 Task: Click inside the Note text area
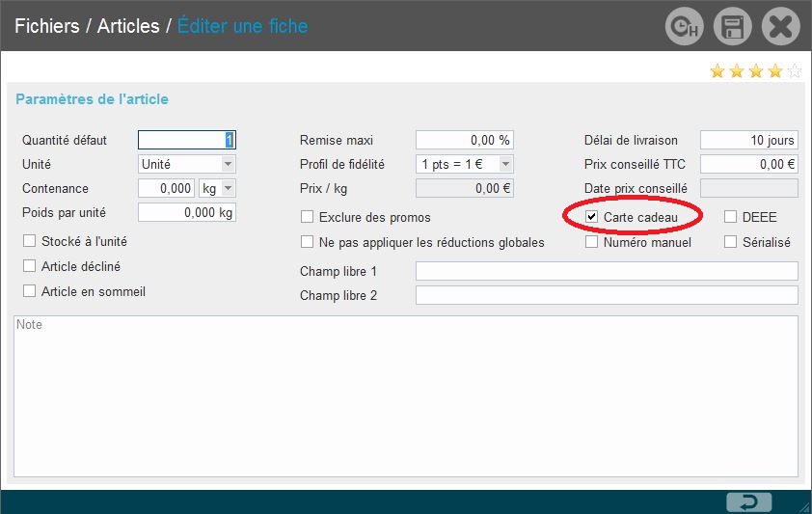click(x=405, y=396)
